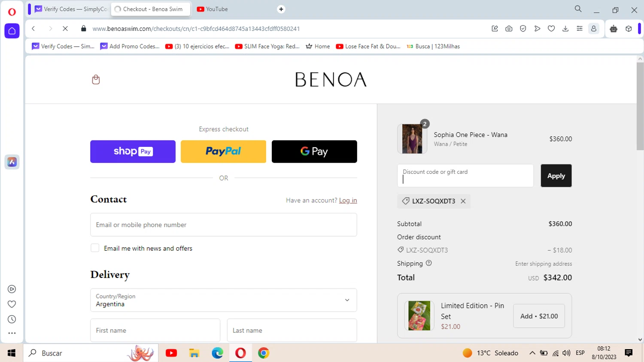
Task: Show hidden system tray icons
Action: click(x=532, y=353)
